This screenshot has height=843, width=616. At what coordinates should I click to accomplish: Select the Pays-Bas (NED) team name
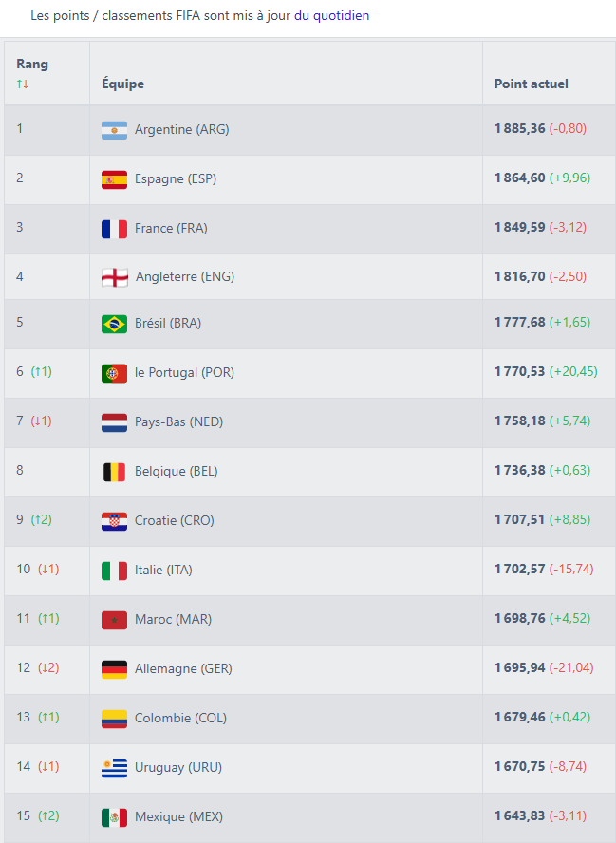179,421
